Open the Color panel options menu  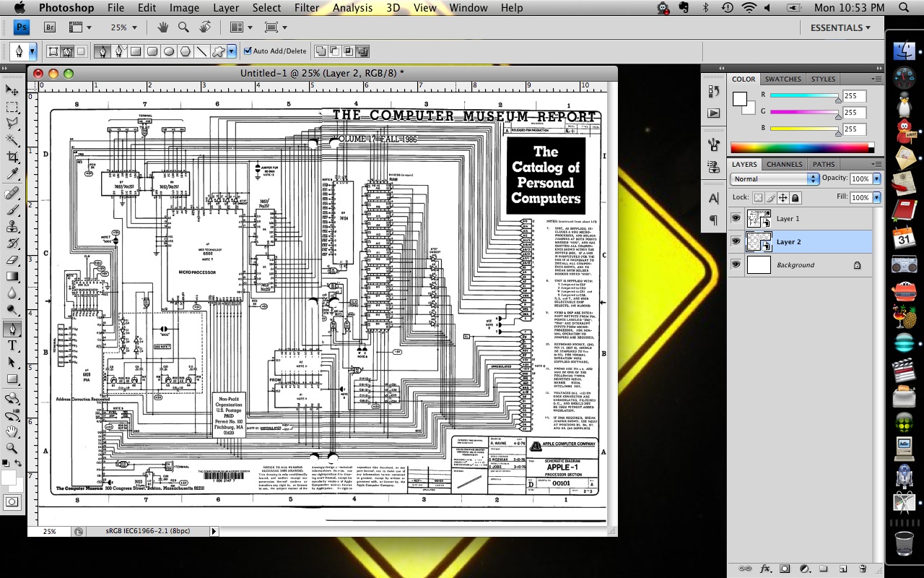876,79
